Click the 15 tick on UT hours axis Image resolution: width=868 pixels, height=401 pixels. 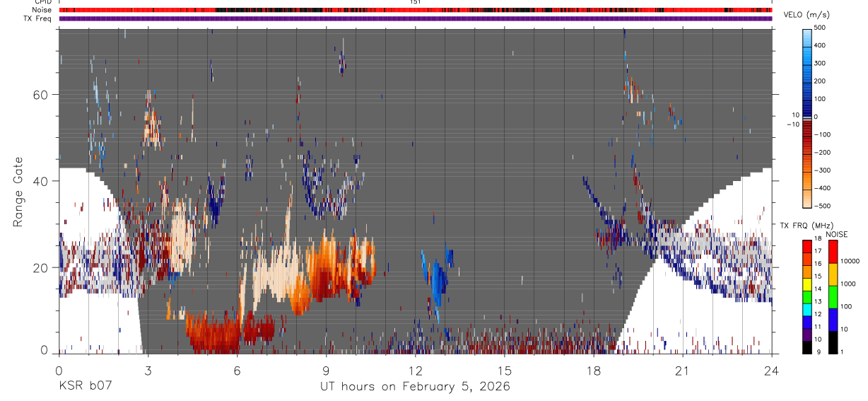coord(505,371)
